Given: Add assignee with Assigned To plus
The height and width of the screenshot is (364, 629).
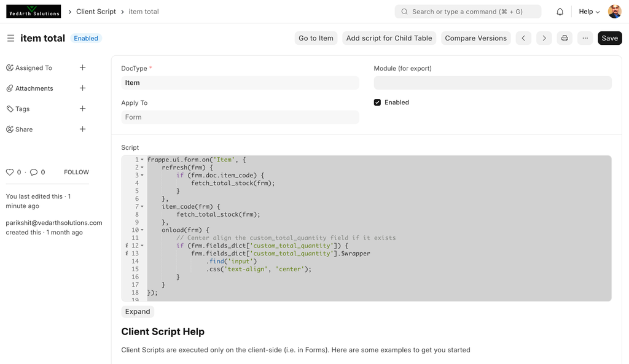Looking at the screenshot, I should tap(82, 68).
